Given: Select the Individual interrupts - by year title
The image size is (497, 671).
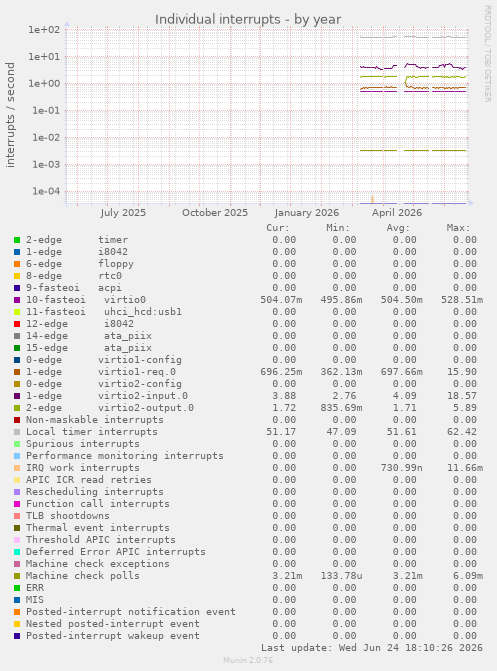Looking at the screenshot, I should tap(248, 20).
